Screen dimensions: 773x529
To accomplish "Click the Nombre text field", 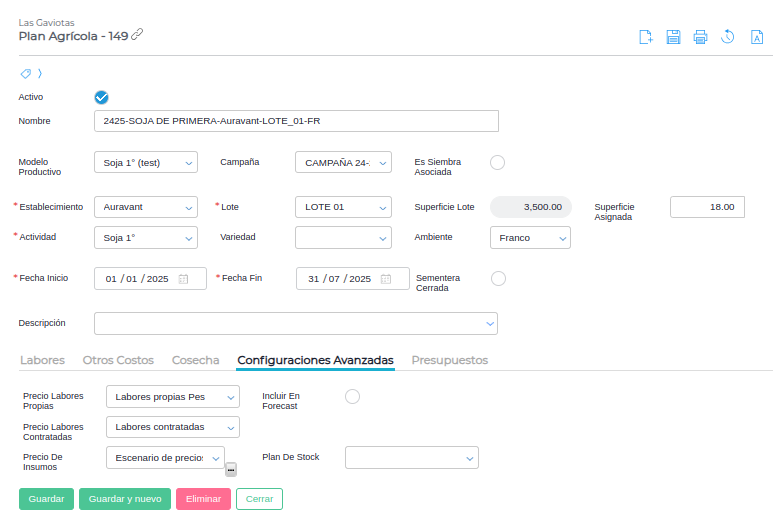I will pyautogui.click(x=295, y=121).
